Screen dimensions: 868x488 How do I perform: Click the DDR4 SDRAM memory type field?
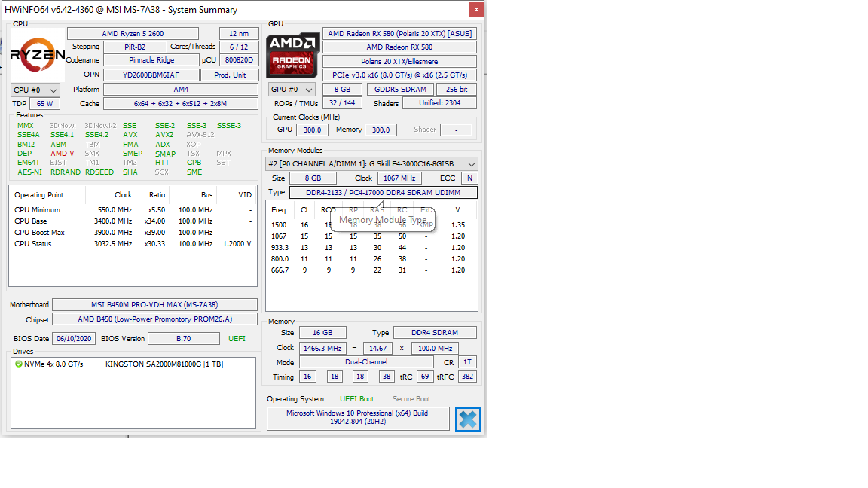point(435,333)
